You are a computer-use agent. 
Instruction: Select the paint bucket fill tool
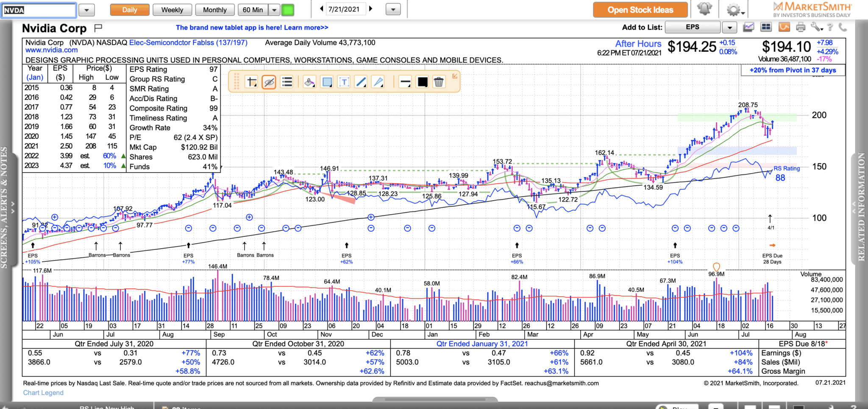pyautogui.click(x=309, y=82)
